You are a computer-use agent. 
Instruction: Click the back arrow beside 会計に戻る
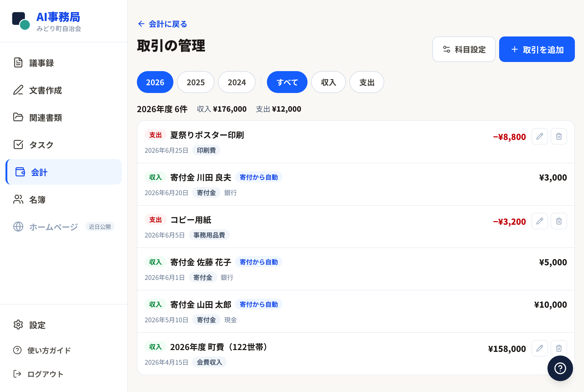pyautogui.click(x=141, y=24)
